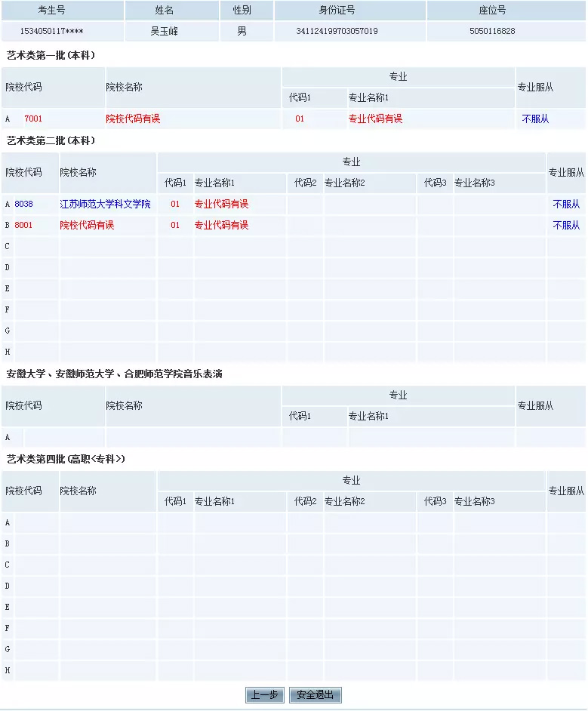Viewport: 588px width, 711px height.
Task: Click heading 艺术类第一批(本科)
Action: tap(51, 55)
